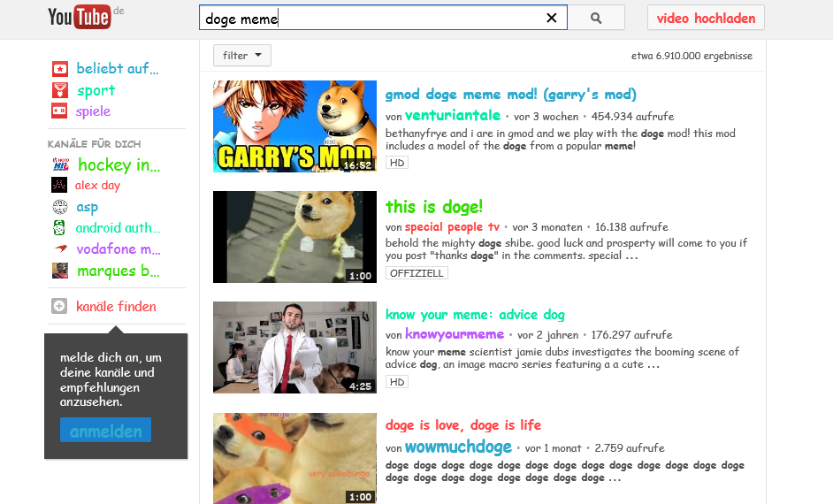Open the 'this is doge!' video thumbnail

pos(294,237)
